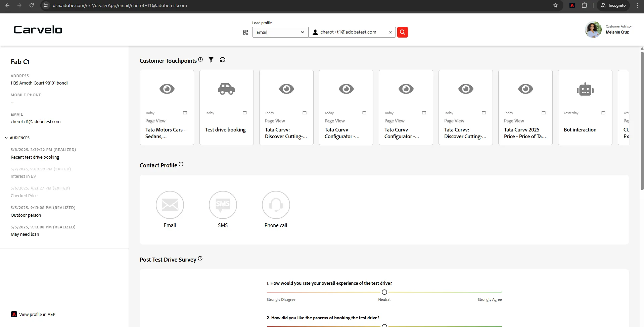The width and height of the screenshot is (644, 327).
Task: Adjust overall test drive experience slider handle
Action: pos(384,292)
